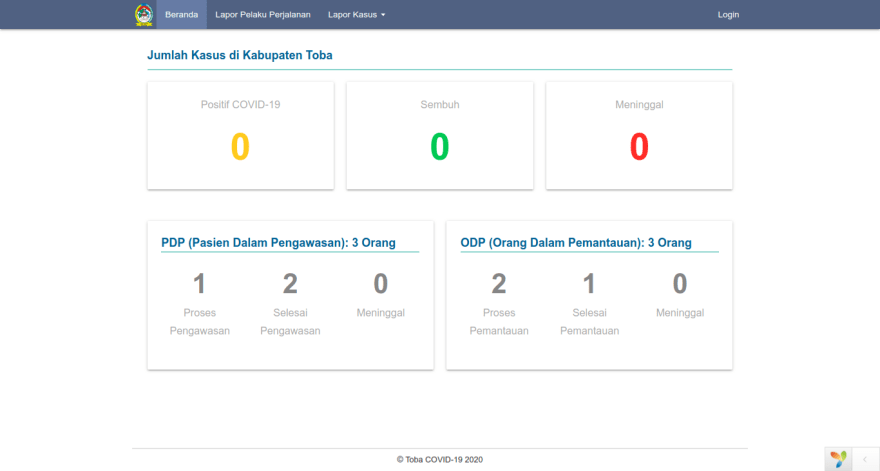Click Meninggal label in PDP card
Viewport: 880px width, 471px height.
381,313
